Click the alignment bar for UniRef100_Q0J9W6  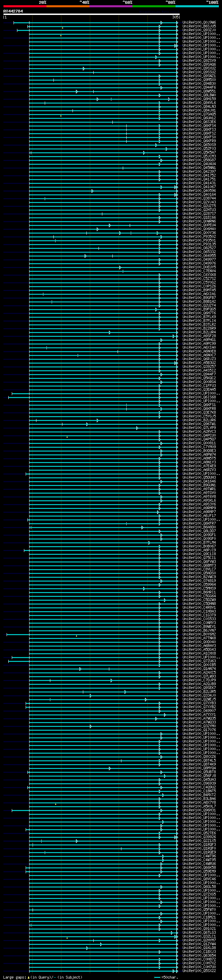(96, 23)
